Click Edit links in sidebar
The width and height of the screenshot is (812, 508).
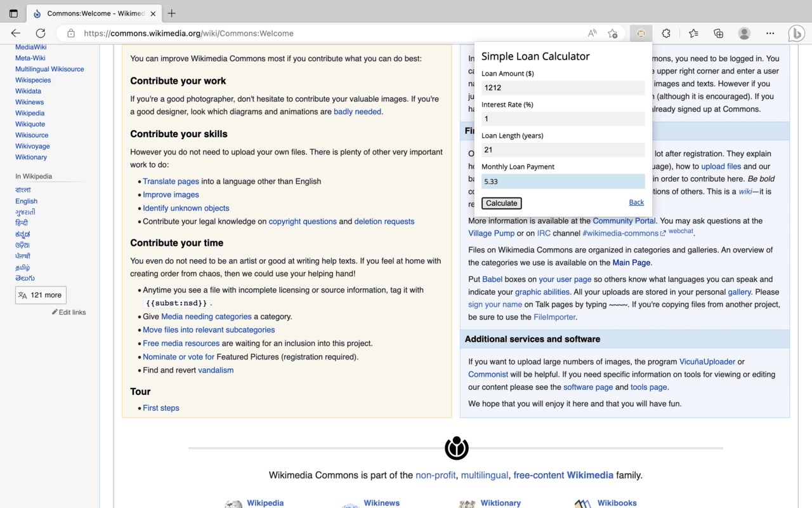(x=69, y=312)
